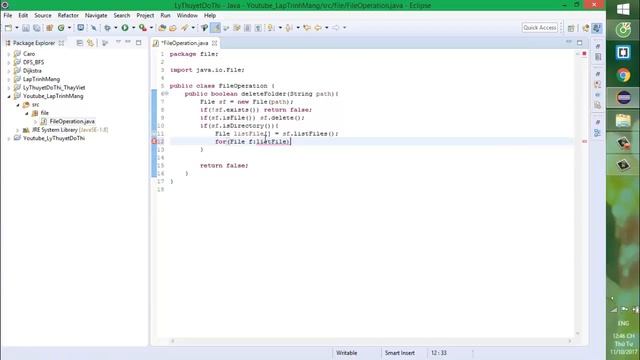This screenshot has height=360, width=640.
Task: Switch to the Java perspective icon
Action: [597, 28]
